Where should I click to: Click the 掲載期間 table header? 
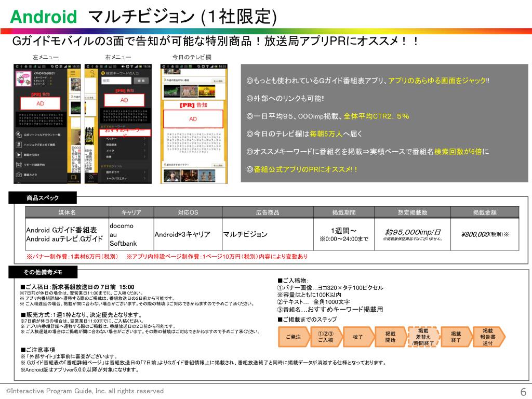344,212
